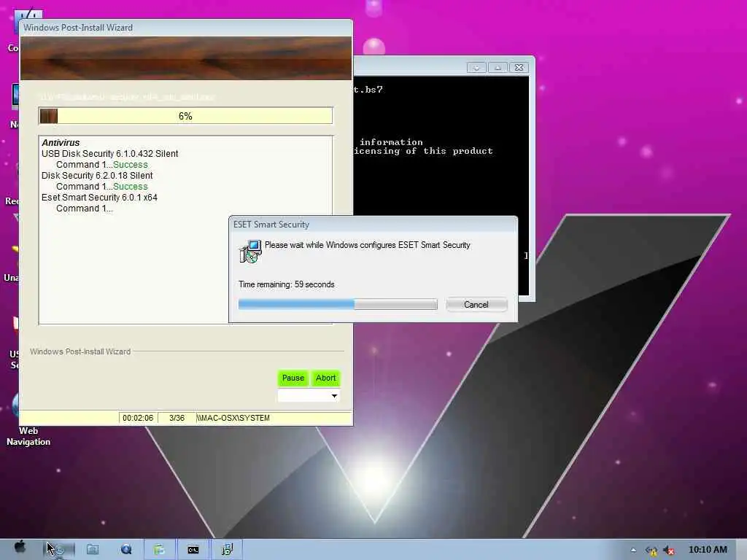Click the wizard's wooden banner image
The height and width of the screenshot is (560, 747).
click(x=186, y=58)
